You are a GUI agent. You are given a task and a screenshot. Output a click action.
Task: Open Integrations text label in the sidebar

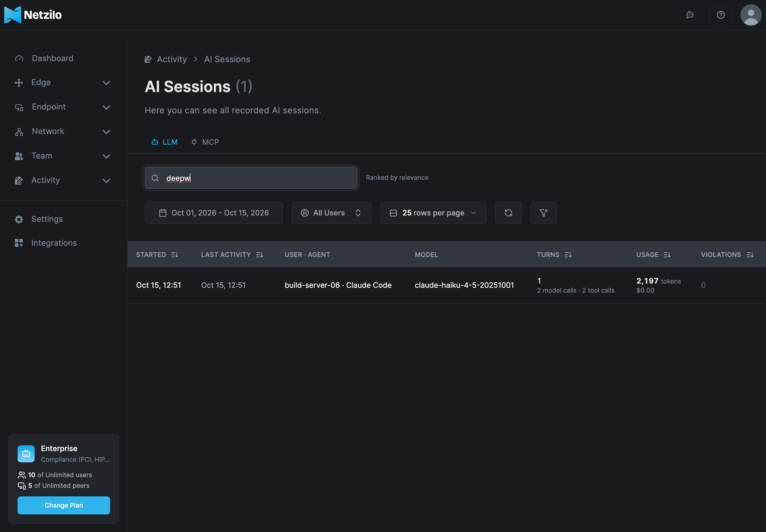[x=54, y=243]
